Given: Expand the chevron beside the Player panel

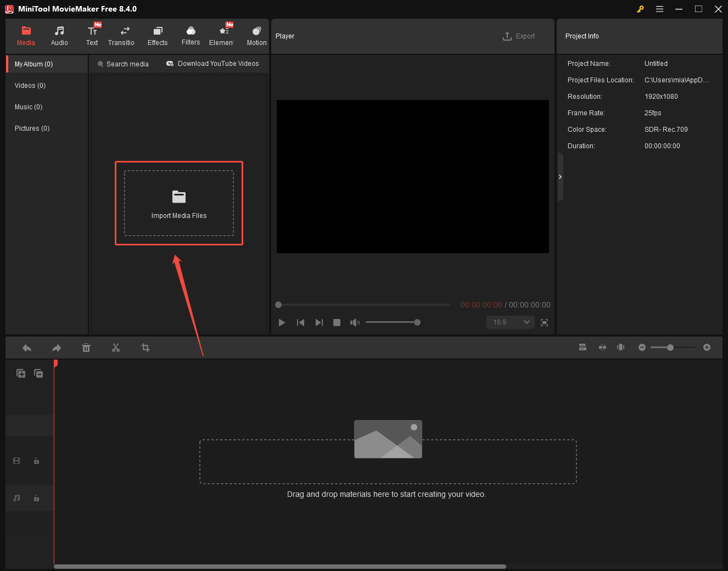Looking at the screenshot, I should pos(560,177).
